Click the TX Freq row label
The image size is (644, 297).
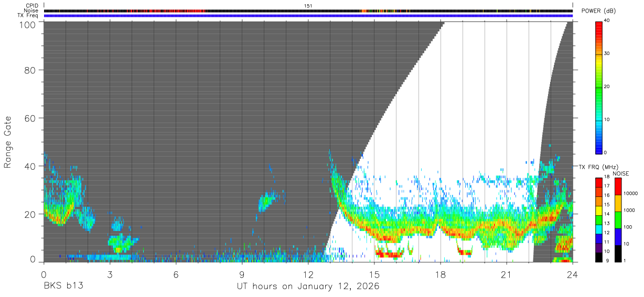click(x=28, y=15)
